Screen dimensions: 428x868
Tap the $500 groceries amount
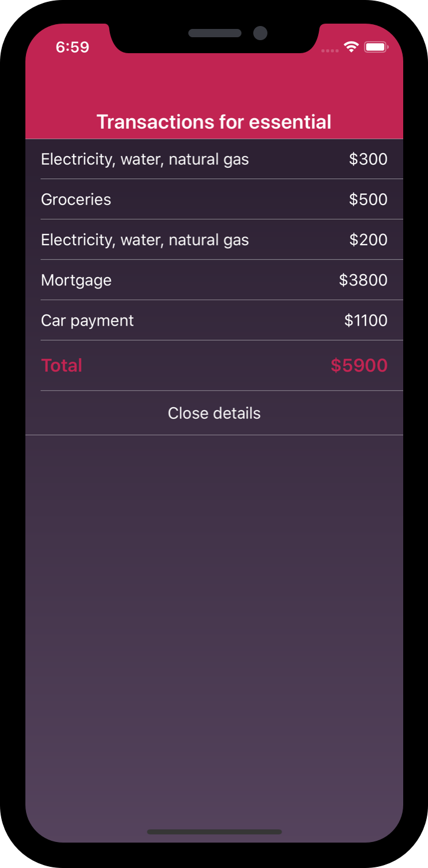368,200
